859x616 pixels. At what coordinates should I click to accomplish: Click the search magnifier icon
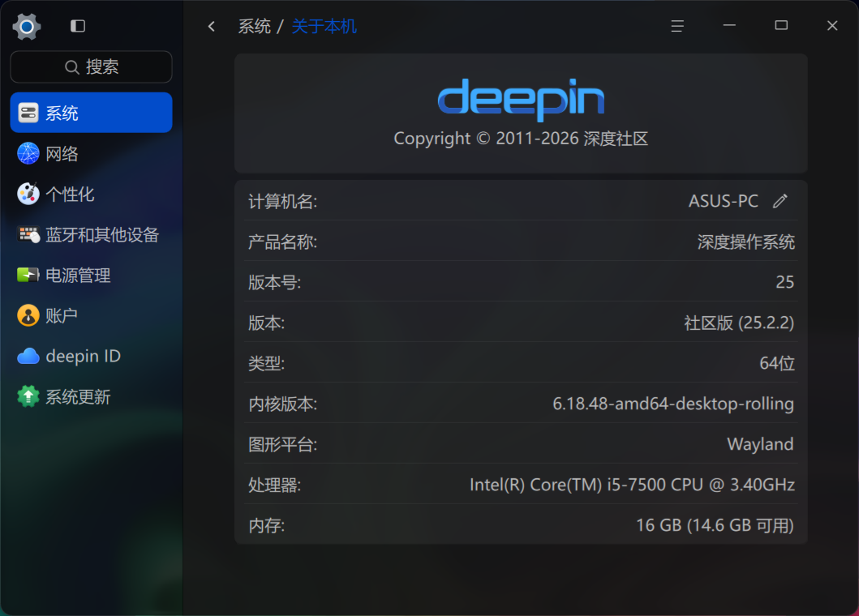click(x=71, y=66)
